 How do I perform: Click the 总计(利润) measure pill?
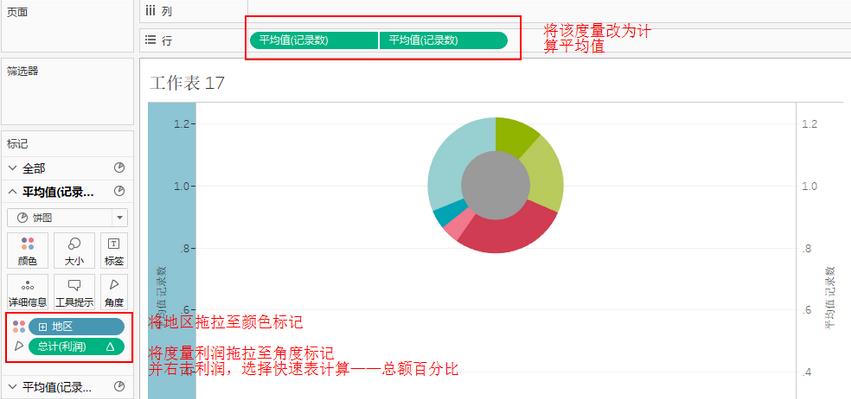pos(77,346)
